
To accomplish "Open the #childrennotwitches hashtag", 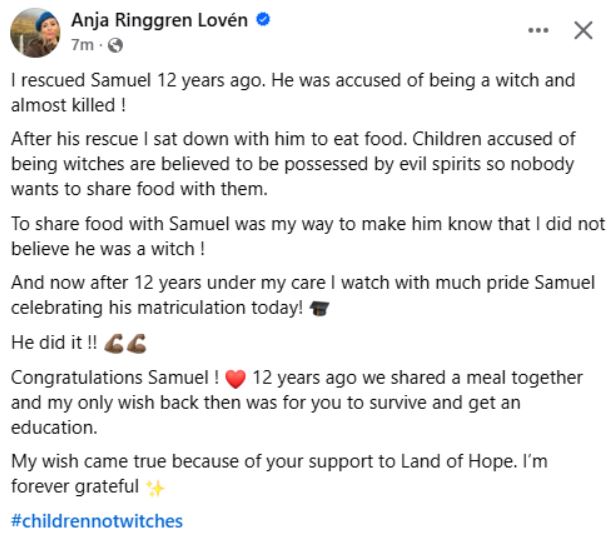I will pyautogui.click(x=97, y=520).
